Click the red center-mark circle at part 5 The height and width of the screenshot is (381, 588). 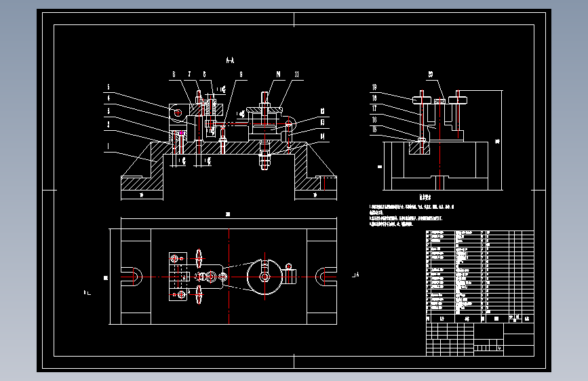(x=178, y=112)
